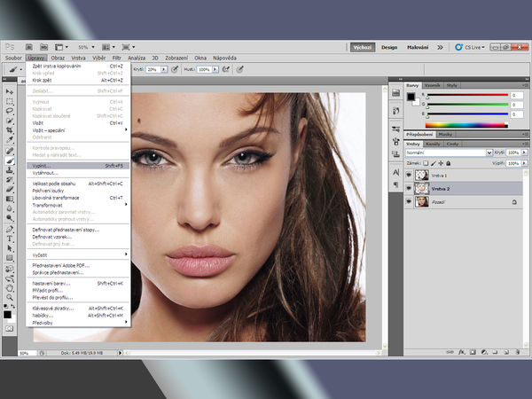This screenshot has width=532, height=399.
Task: Open the 50% zoom level dropdown
Action: tap(86, 46)
